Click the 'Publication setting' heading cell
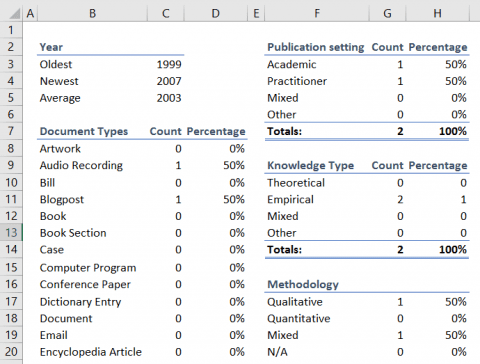This screenshot has height=364, width=480. 316,47
